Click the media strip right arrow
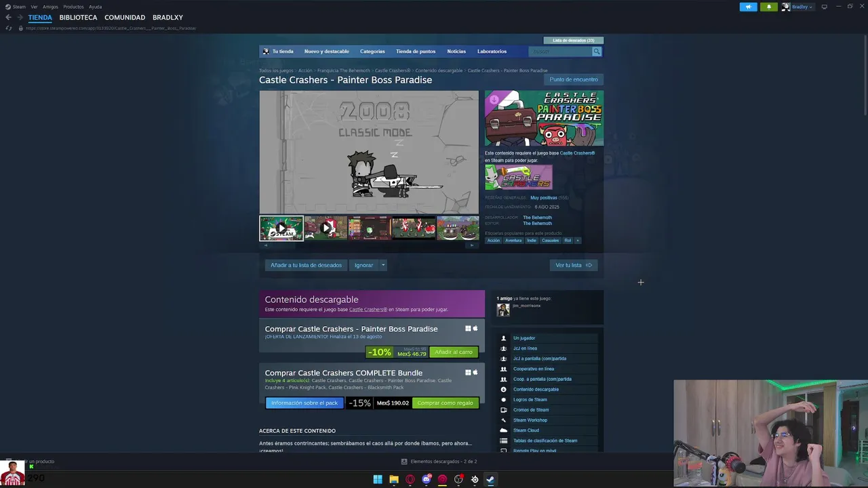The image size is (868, 488). 472,245
